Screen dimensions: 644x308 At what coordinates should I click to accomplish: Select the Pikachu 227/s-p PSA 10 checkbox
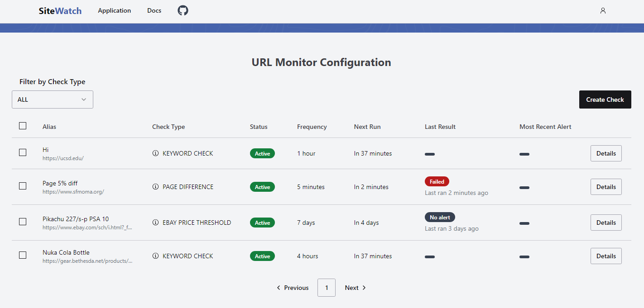pos(23,222)
